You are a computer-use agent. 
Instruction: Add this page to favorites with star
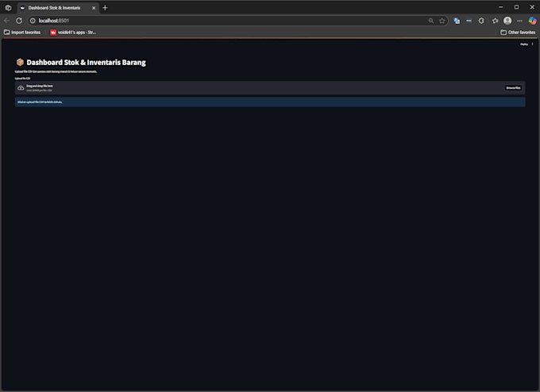tap(442, 21)
